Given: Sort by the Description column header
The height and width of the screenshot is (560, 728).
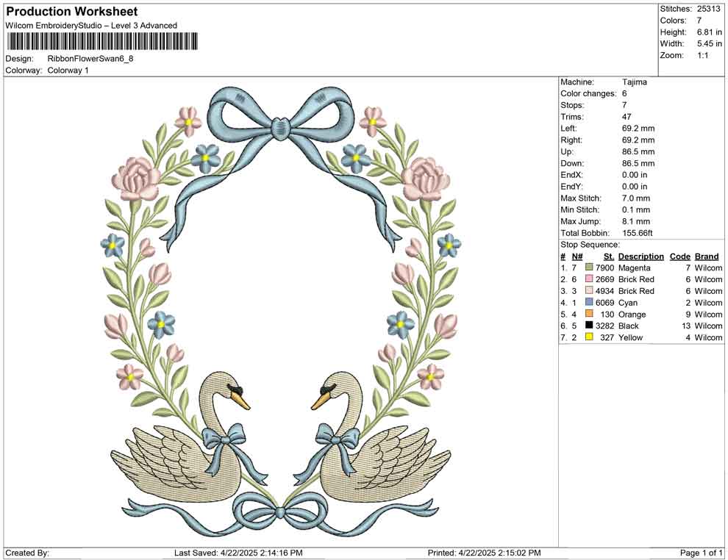Looking at the screenshot, I should point(640,256).
